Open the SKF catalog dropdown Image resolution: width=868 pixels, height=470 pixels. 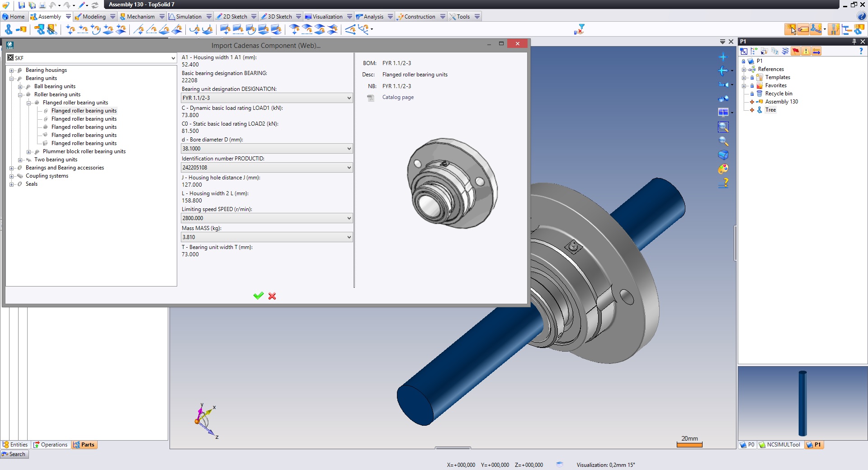point(173,58)
